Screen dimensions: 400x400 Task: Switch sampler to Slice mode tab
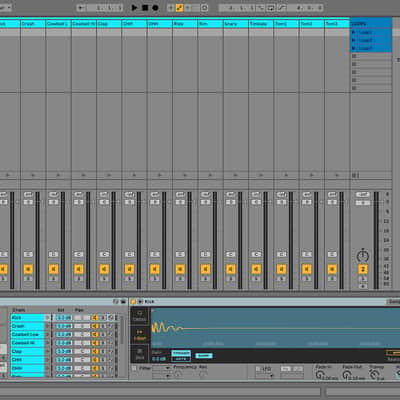140,354
